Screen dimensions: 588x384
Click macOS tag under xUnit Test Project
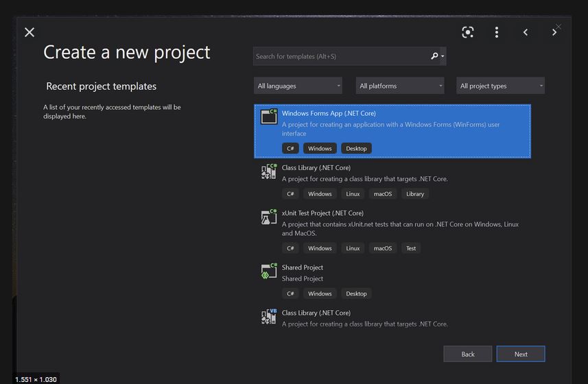[382, 248]
